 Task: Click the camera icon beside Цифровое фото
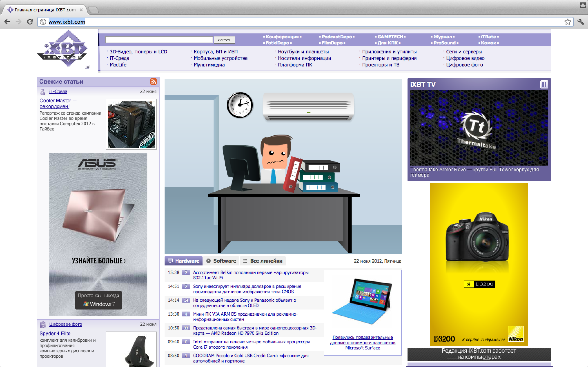(x=43, y=324)
